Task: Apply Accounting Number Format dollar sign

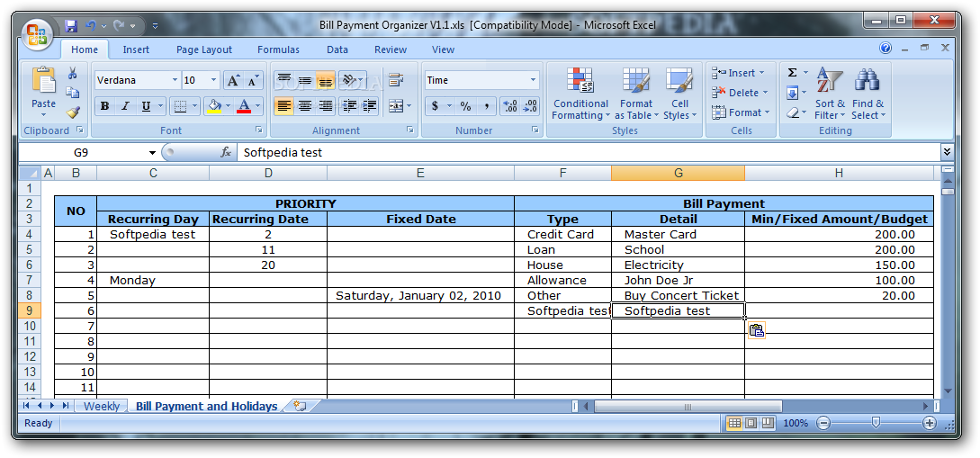Action: [x=435, y=106]
